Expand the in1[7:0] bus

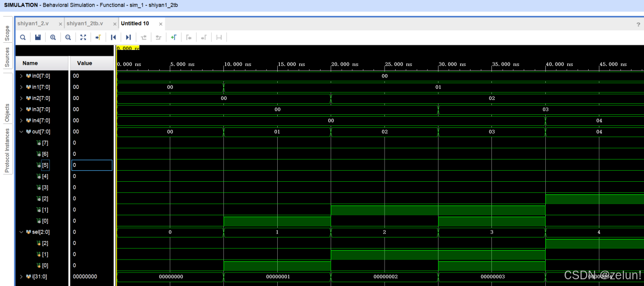click(x=21, y=87)
